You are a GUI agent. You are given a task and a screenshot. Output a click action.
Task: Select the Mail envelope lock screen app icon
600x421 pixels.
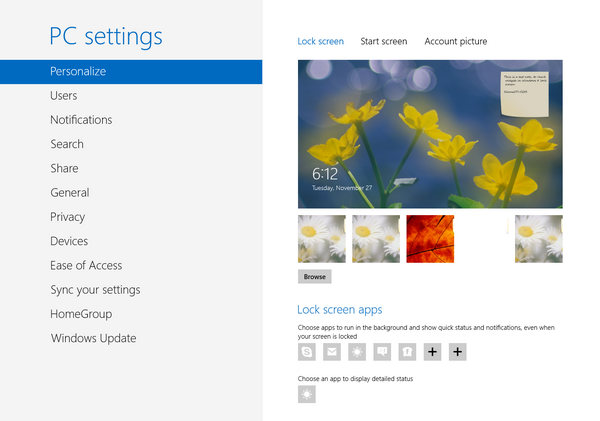pos(332,352)
